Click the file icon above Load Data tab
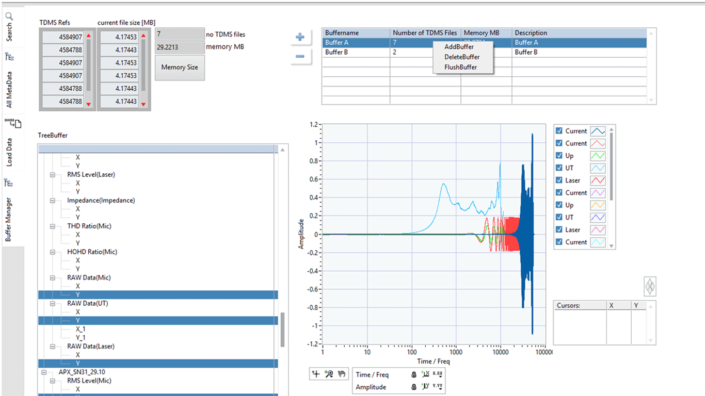Screen dimensions: 705x396 [x=13, y=123]
